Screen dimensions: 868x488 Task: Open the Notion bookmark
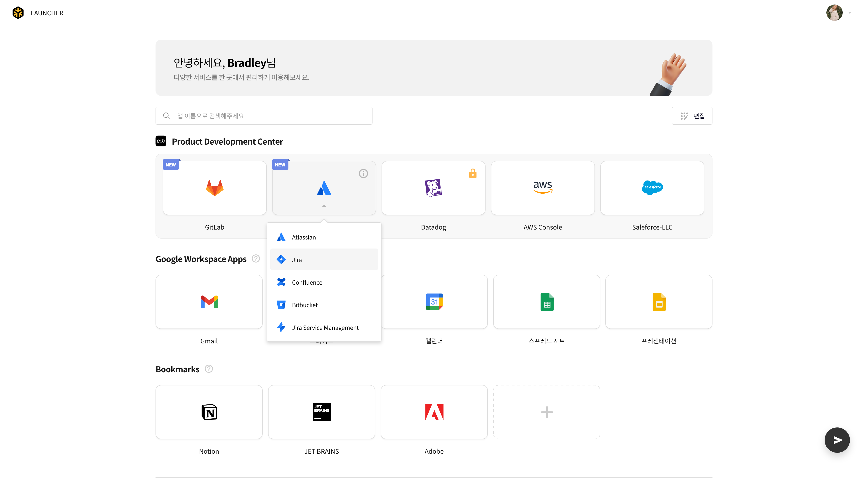click(x=209, y=412)
